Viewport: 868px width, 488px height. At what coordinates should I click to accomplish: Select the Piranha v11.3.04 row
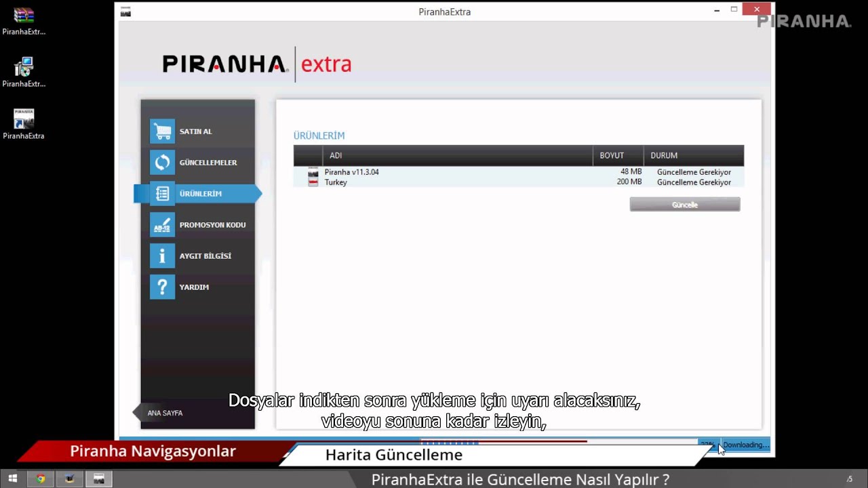[x=519, y=172]
